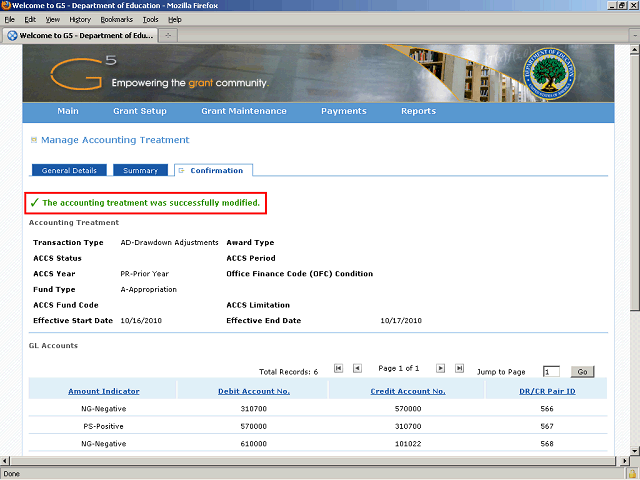Screen dimensions: 640x480
Task: Open a new browser tab
Action: point(169,35)
